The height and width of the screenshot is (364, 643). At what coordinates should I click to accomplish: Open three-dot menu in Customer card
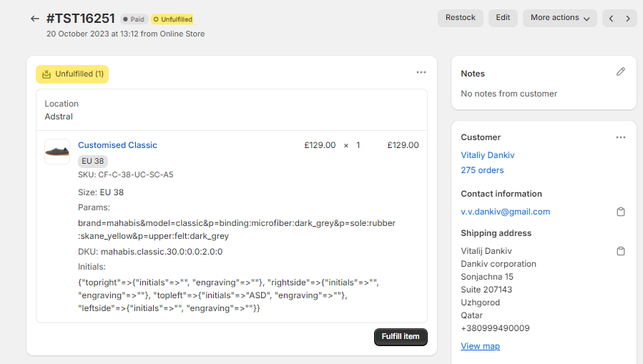(x=621, y=137)
